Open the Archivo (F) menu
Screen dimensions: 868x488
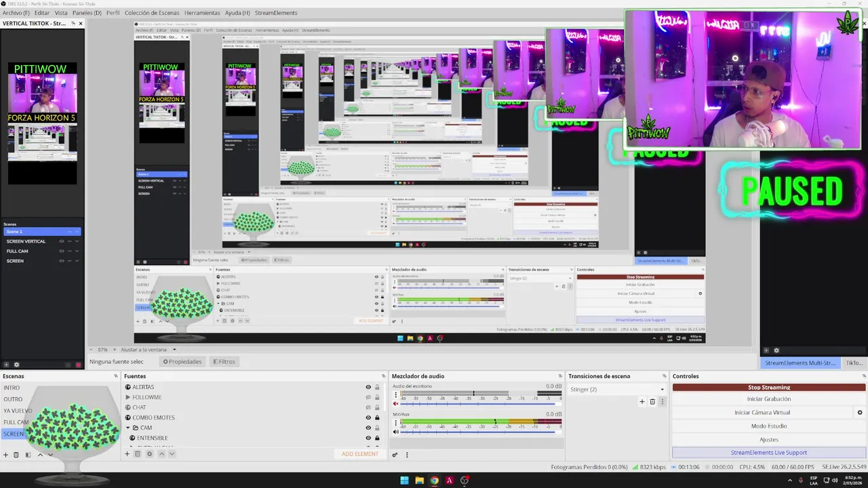(x=16, y=13)
